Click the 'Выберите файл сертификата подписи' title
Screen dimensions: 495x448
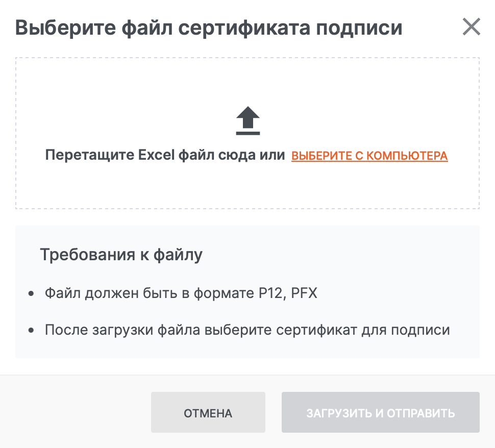click(x=209, y=28)
